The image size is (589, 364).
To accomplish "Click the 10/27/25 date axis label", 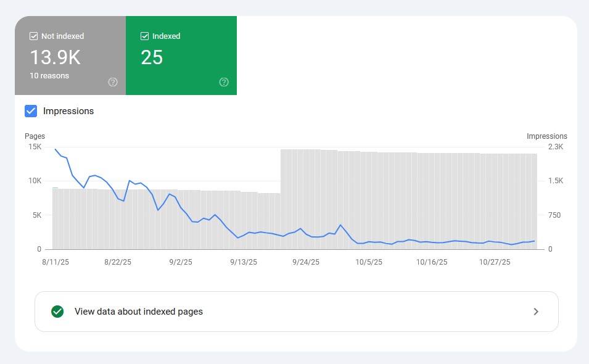I will 495,262.
